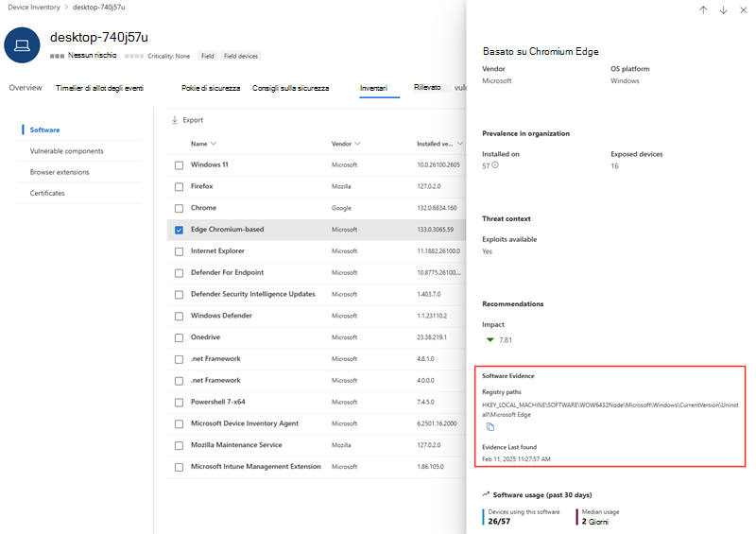Open Vulnerable components in sidebar
This screenshot has height=534, width=756.
[66, 151]
